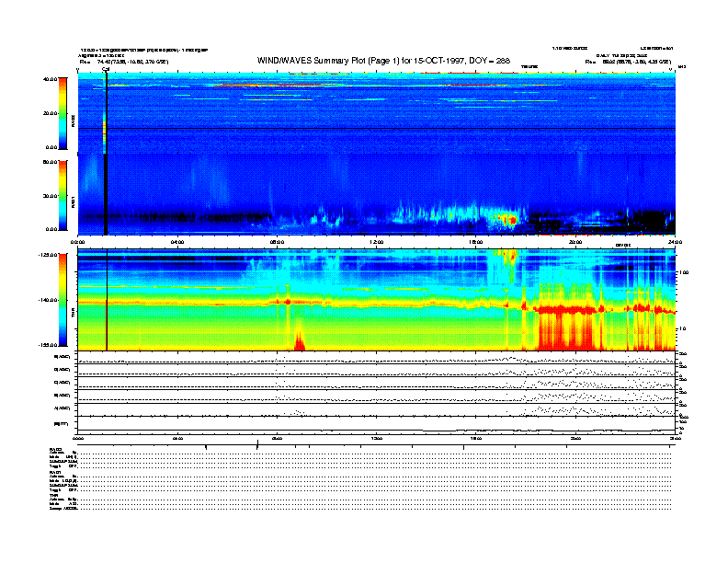The image size is (728, 563).
Task: Click the 20:00 tick label under RAD1 panel
Action: tap(575, 242)
